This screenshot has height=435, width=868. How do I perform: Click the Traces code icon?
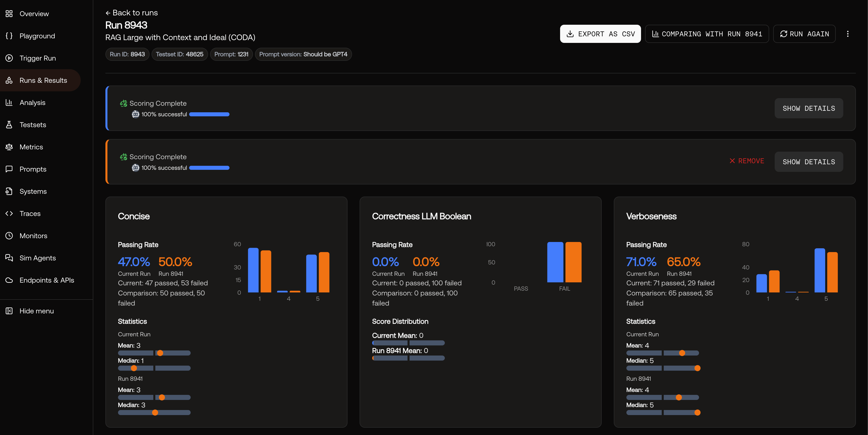tap(9, 213)
